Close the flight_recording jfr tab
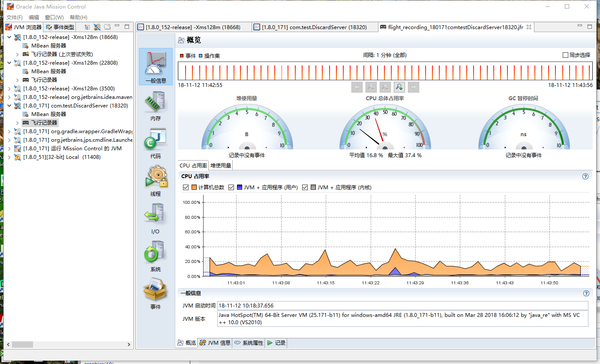 pos(529,27)
